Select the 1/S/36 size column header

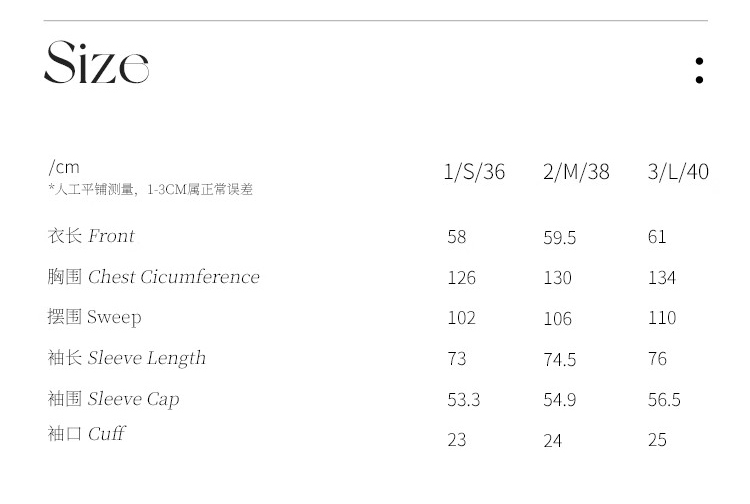[x=474, y=172]
